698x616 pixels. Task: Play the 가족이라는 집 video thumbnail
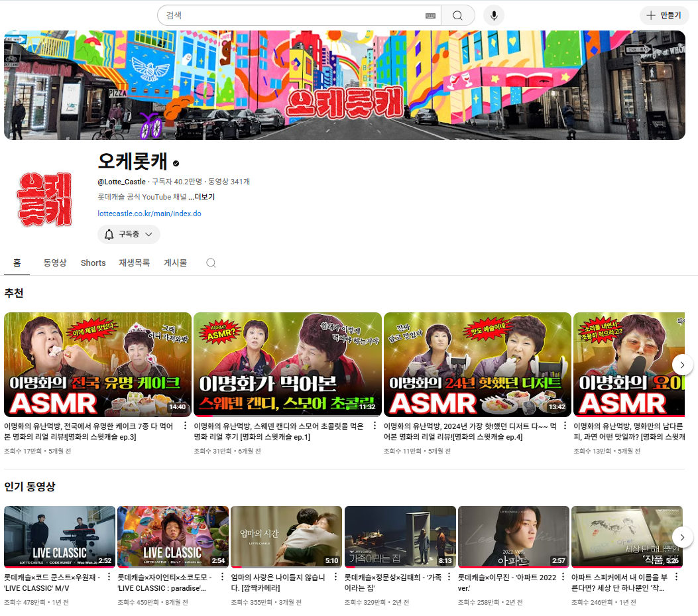[x=400, y=536]
